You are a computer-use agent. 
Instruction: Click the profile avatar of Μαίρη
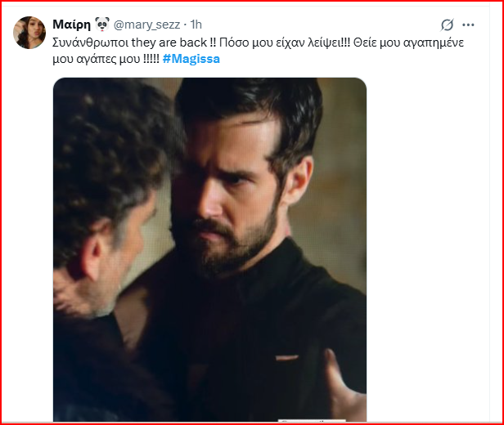[29, 32]
